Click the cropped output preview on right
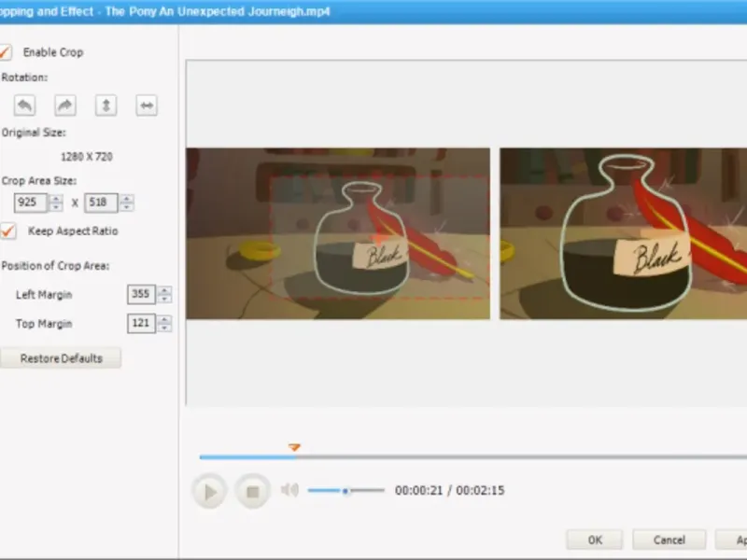Viewport: 747px width, 560px height. pos(623,233)
